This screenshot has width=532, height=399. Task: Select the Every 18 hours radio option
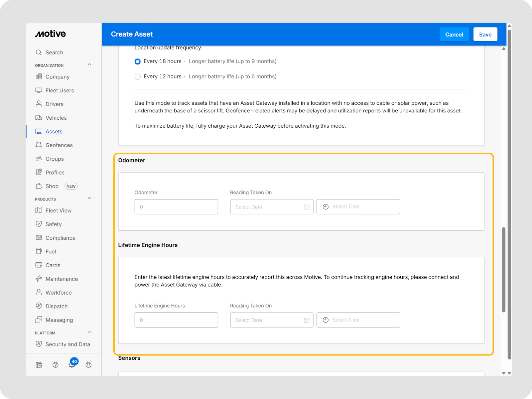pos(137,62)
